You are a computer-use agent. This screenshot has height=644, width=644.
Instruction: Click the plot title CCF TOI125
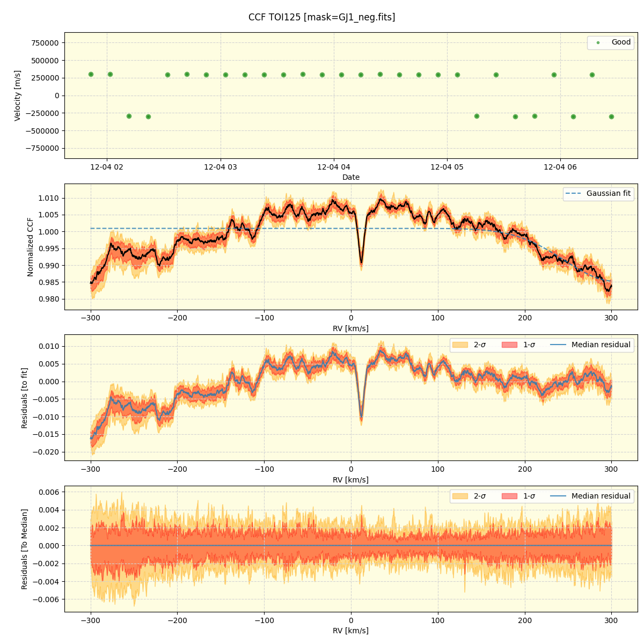(321, 17)
